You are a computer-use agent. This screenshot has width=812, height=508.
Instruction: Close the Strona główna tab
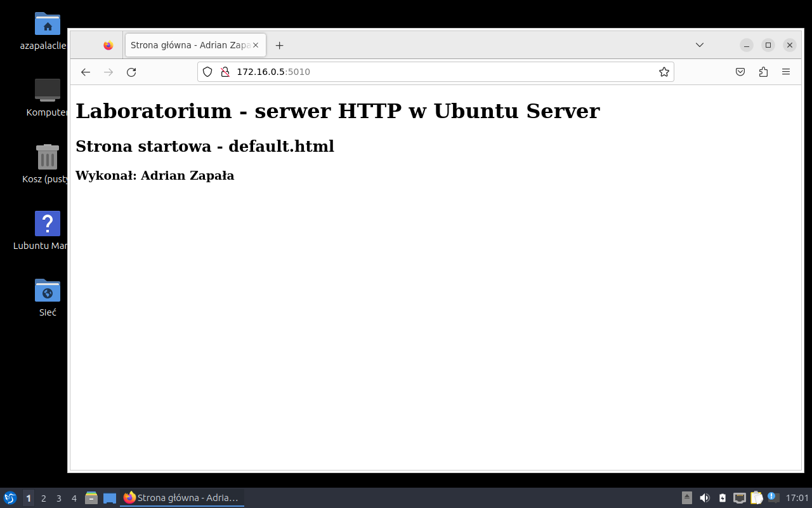[256, 46]
